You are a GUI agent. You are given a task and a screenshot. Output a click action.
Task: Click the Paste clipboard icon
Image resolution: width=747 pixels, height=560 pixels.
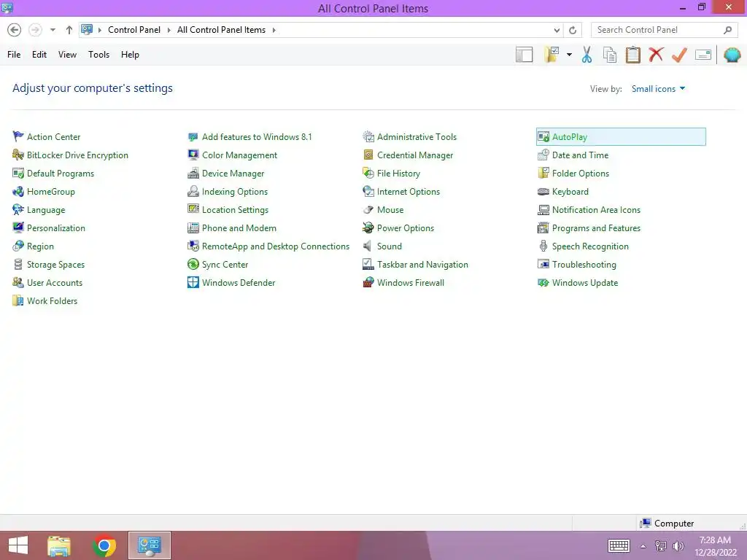[x=632, y=55]
